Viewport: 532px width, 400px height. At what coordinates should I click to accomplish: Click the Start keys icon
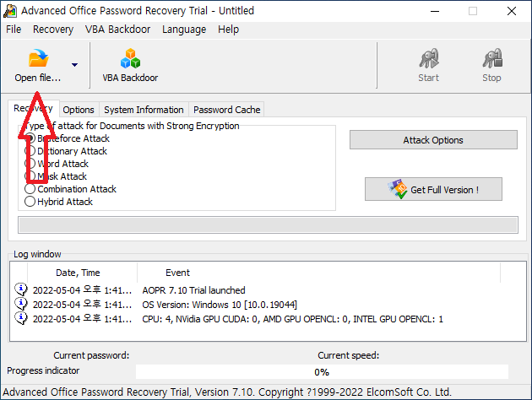[x=428, y=59]
